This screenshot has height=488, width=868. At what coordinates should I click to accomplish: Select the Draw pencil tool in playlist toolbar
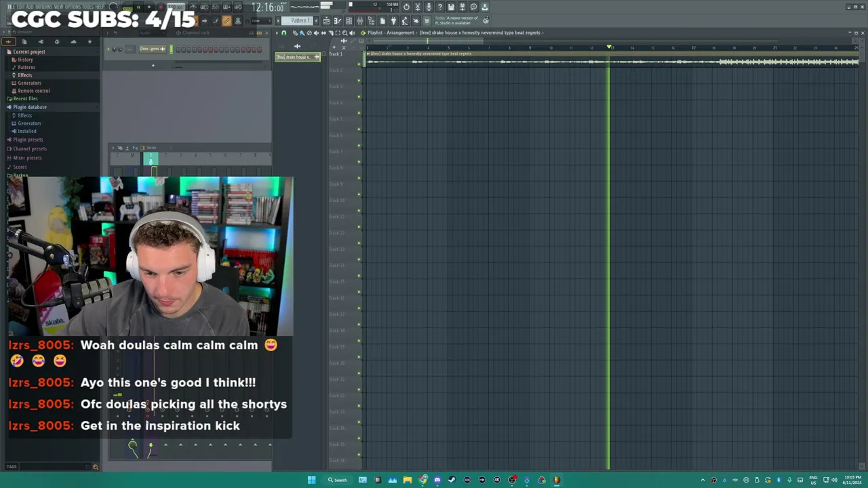295,33
